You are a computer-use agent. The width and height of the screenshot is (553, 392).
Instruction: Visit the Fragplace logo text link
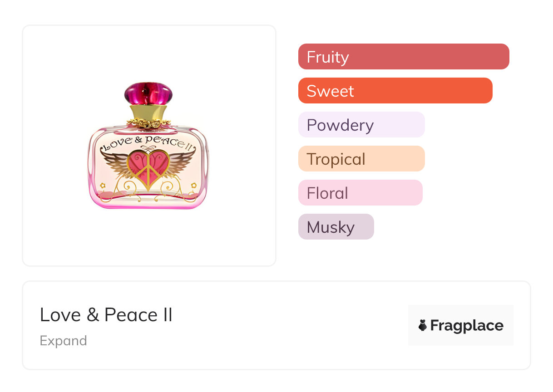(x=466, y=325)
